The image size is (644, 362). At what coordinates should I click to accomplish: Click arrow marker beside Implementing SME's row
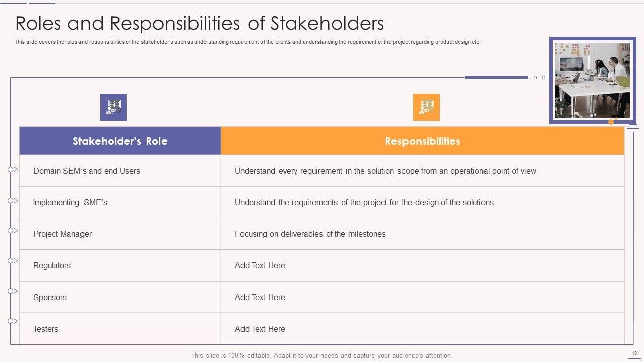(13, 201)
